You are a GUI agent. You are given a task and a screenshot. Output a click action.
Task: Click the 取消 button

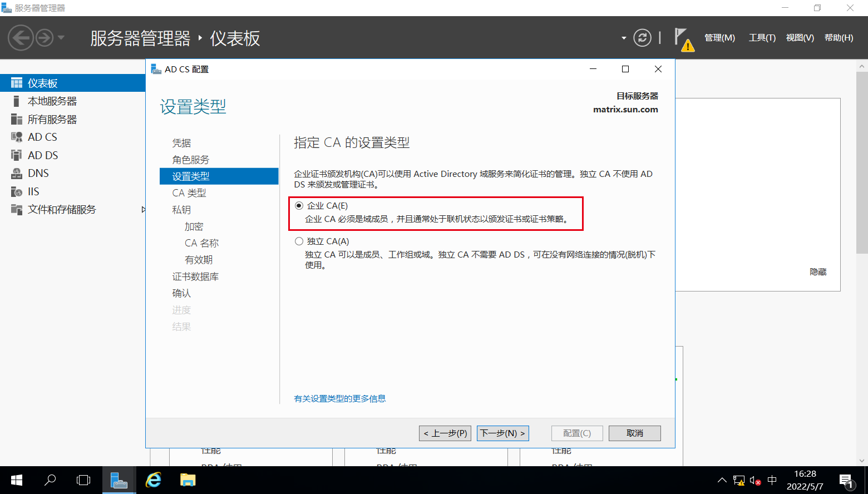click(x=635, y=433)
